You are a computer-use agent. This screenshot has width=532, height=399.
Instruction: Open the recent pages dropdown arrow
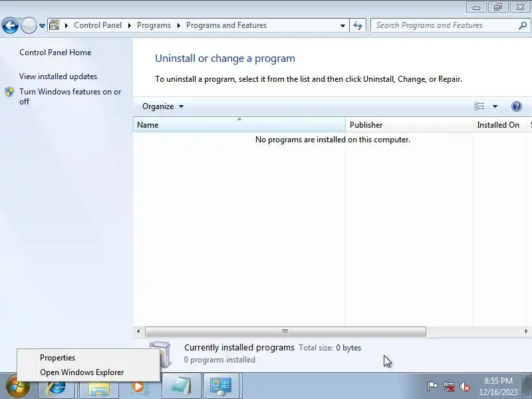pyautogui.click(x=42, y=26)
